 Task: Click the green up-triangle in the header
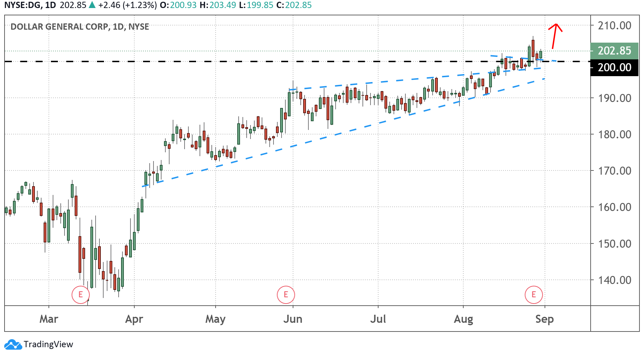(x=92, y=5)
